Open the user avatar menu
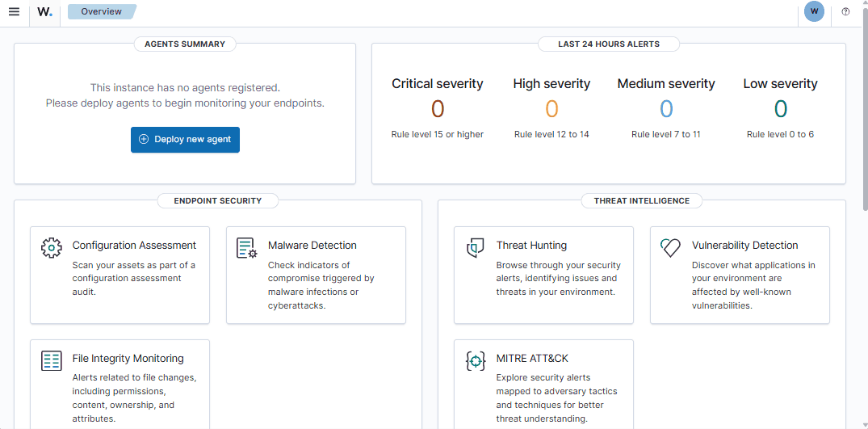 click(x=814, y=12)
